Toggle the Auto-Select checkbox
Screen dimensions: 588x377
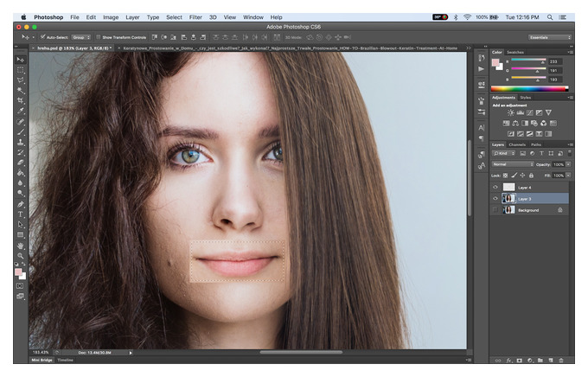43,37
